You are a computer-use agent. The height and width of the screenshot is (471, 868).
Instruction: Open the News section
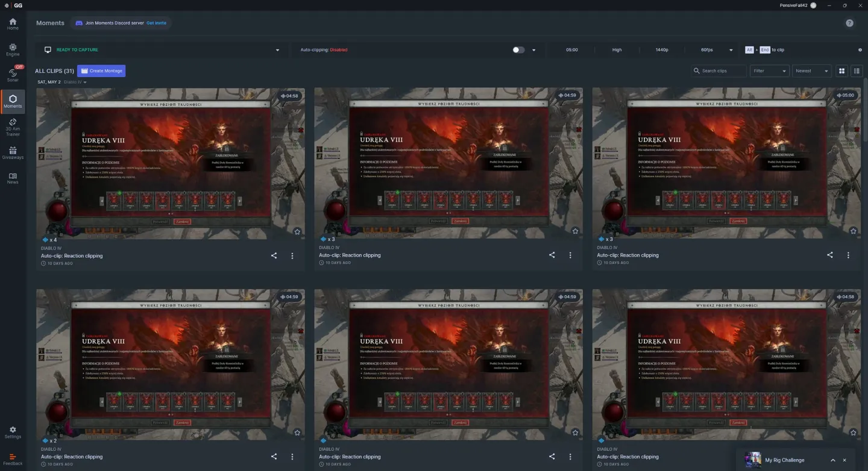pos(13,178)
